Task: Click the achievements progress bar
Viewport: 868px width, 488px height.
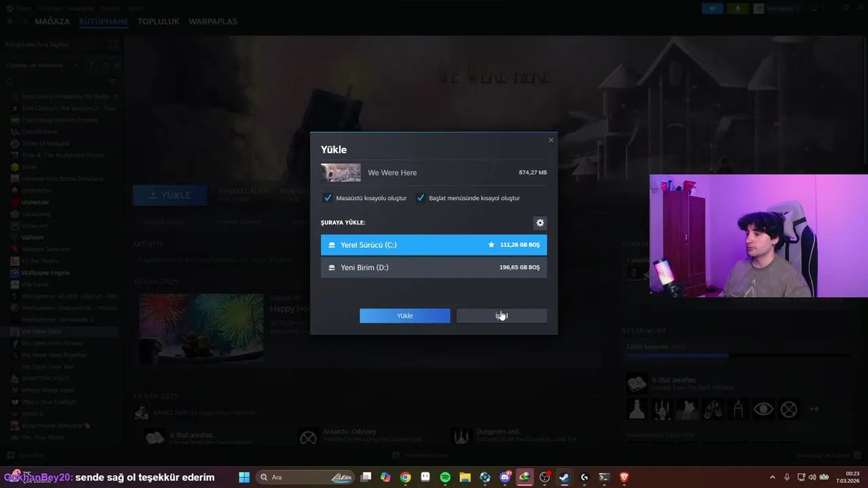Action: pos(737,355)
